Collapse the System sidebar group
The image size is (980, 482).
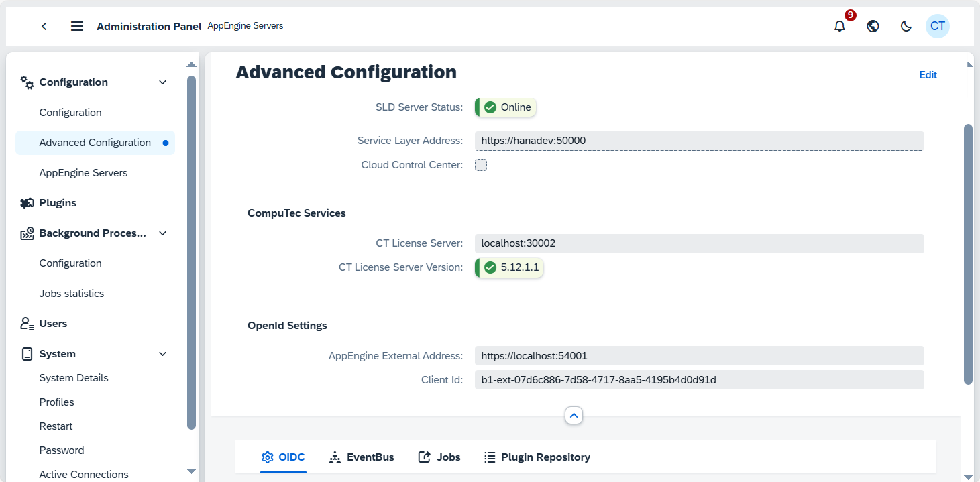162,354
